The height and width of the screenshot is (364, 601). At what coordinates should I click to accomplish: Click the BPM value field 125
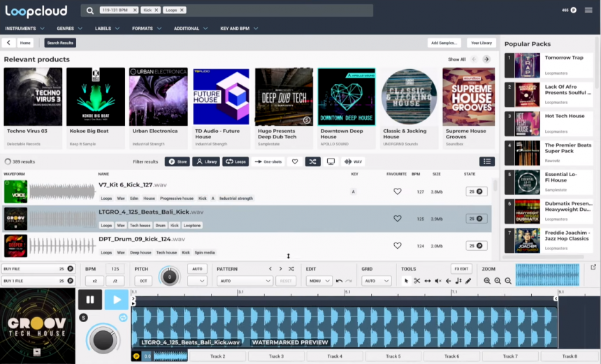pos(115,269)
